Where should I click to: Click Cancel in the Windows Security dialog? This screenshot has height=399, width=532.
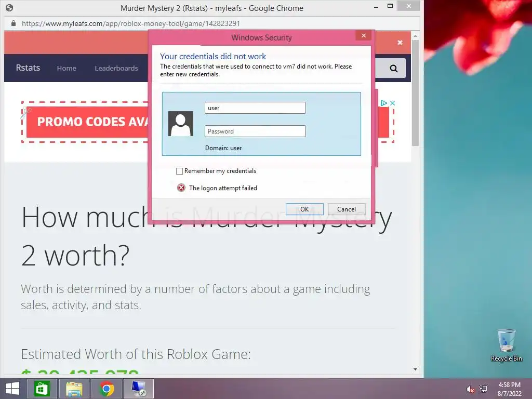click(347, 209)
